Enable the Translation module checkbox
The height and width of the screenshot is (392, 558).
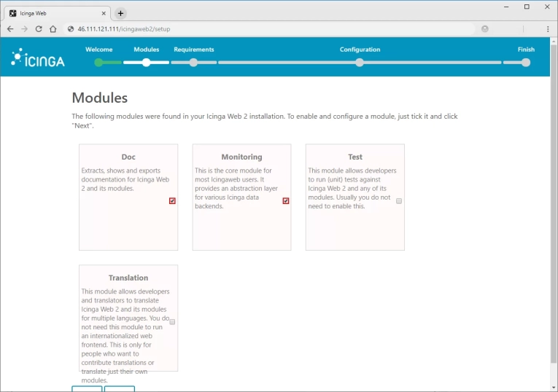tap(172, 321)
